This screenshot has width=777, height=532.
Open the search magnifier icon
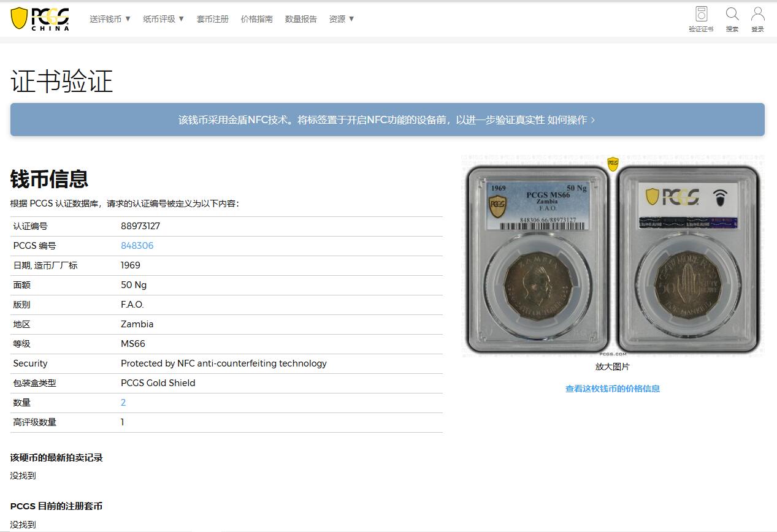[732, 19]
